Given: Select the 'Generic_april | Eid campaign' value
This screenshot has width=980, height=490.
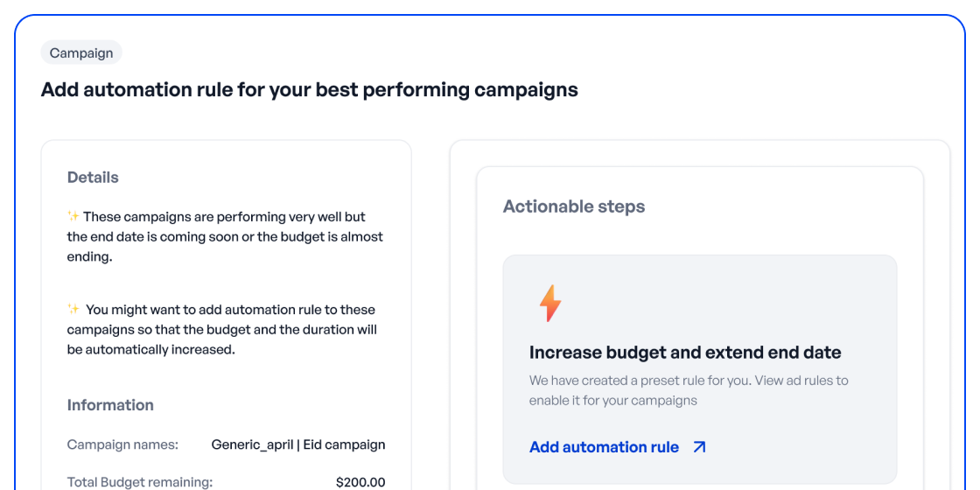Looking at the screenshot, I should tap(298, 444).
